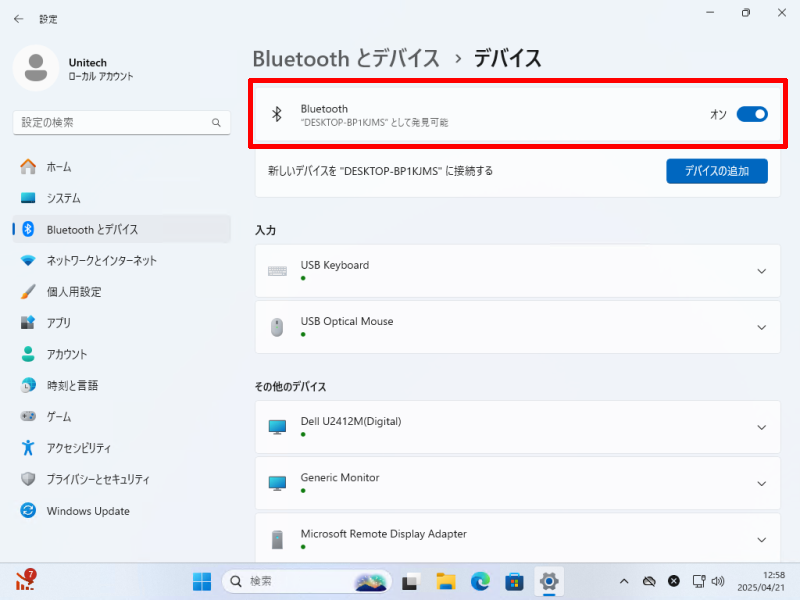Image resolution: width=800 pixels, height=600 pixels.
Task: Click the taskbar 検索 search box
Action: 307,581
